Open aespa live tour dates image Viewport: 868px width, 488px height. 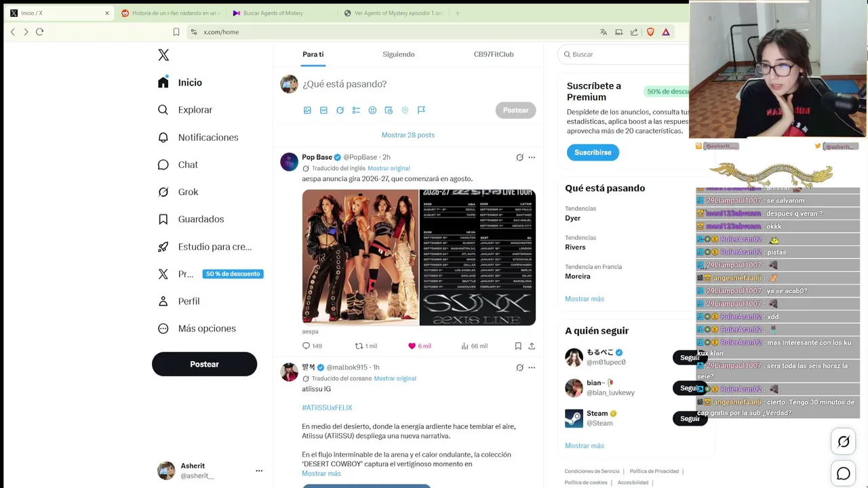click(x=477, y=258)
